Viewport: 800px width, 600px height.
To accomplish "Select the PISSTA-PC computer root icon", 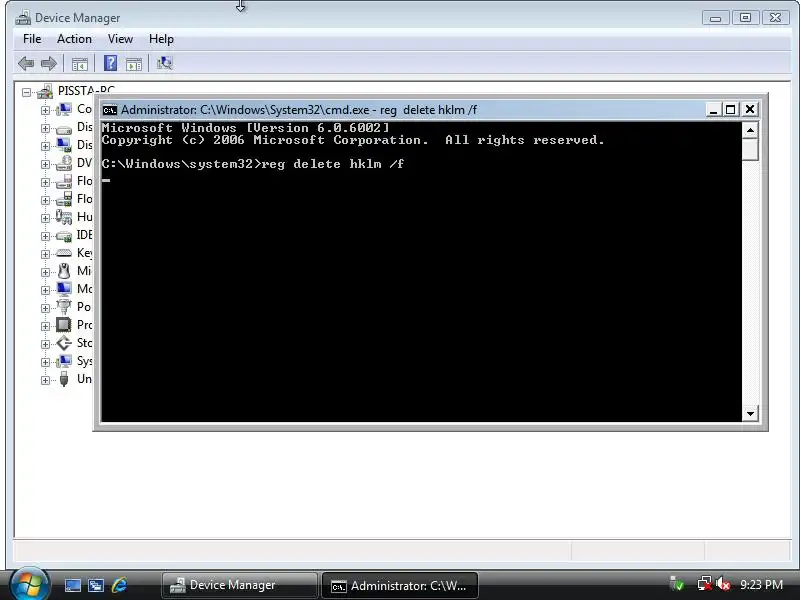I will pos(45,92).
